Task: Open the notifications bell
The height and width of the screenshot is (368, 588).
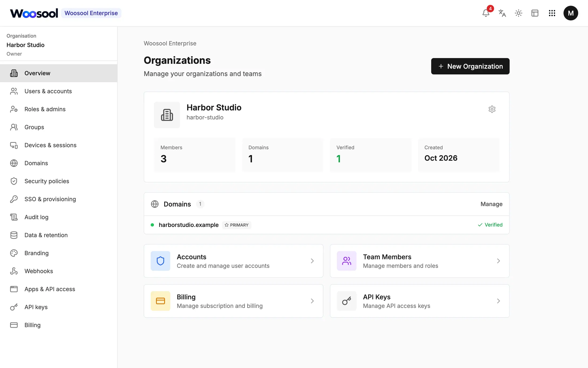Action: (486, 13)
